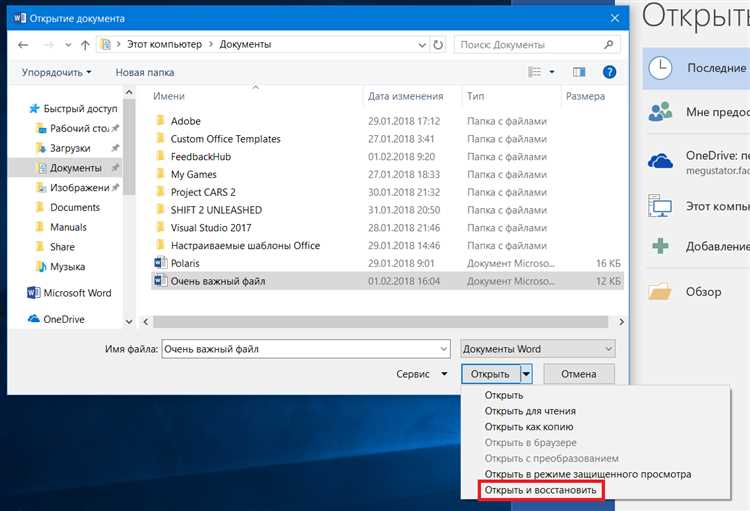
Task: Click the Forward navigation arrow
Action: [x=49, y=44]
